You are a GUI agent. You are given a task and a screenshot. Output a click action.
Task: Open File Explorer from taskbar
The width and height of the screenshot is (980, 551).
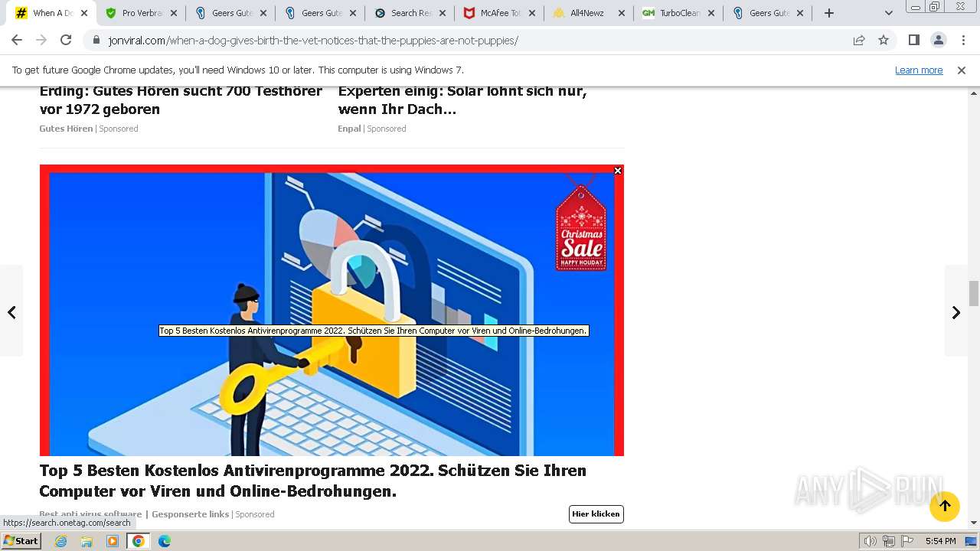tap(87, 541)
